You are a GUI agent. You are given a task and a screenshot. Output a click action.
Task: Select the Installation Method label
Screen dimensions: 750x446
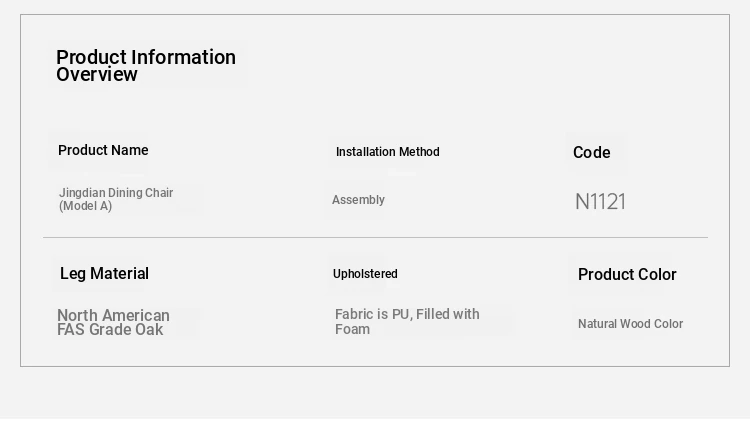point(387,152)
